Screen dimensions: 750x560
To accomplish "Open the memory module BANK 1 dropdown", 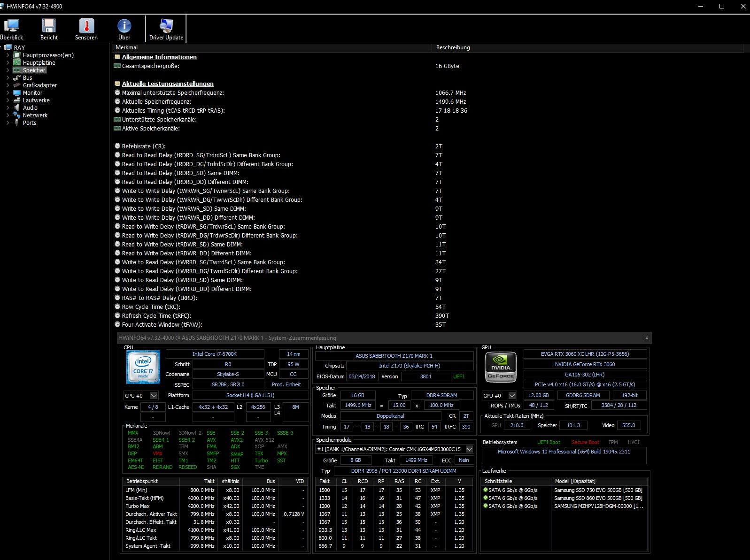I will [x=469, y=449].
